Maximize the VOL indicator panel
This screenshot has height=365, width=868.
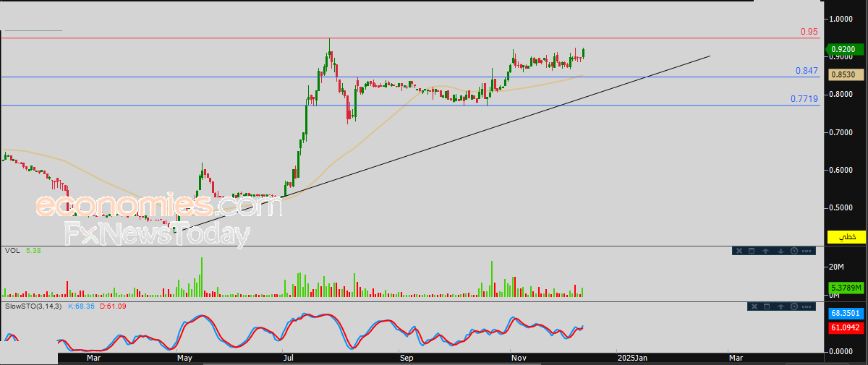[x=752, y=251]
